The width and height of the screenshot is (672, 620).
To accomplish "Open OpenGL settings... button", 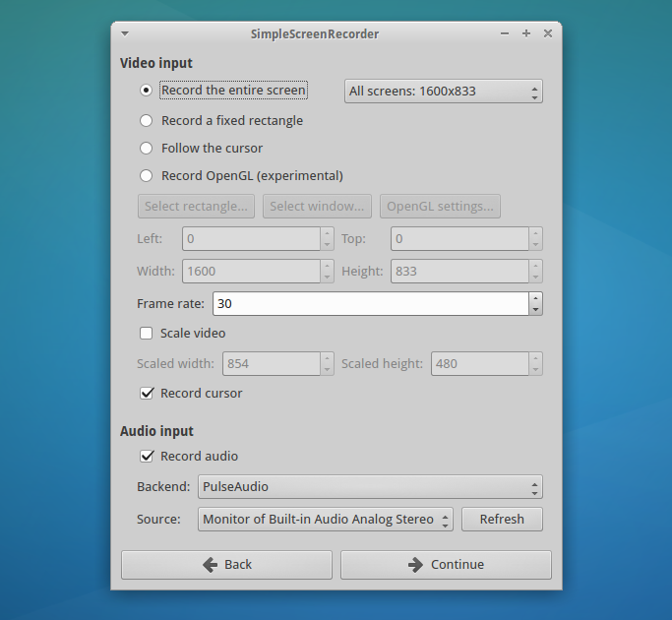I will (x=440, y=207).
